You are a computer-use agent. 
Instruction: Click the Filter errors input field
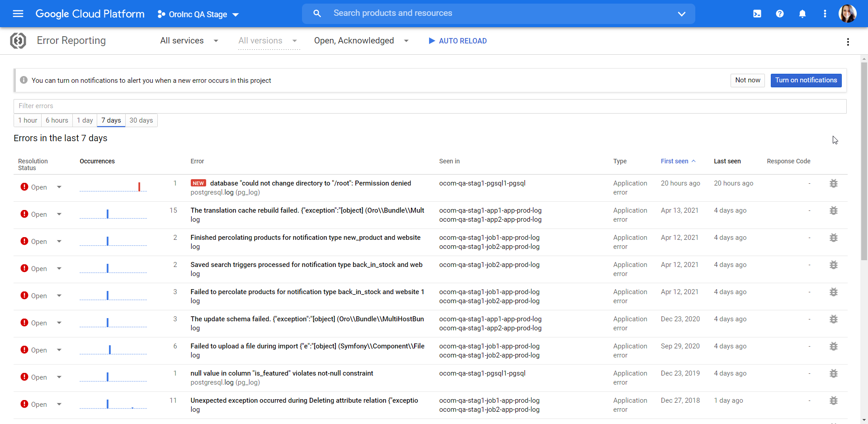(429, 106)
